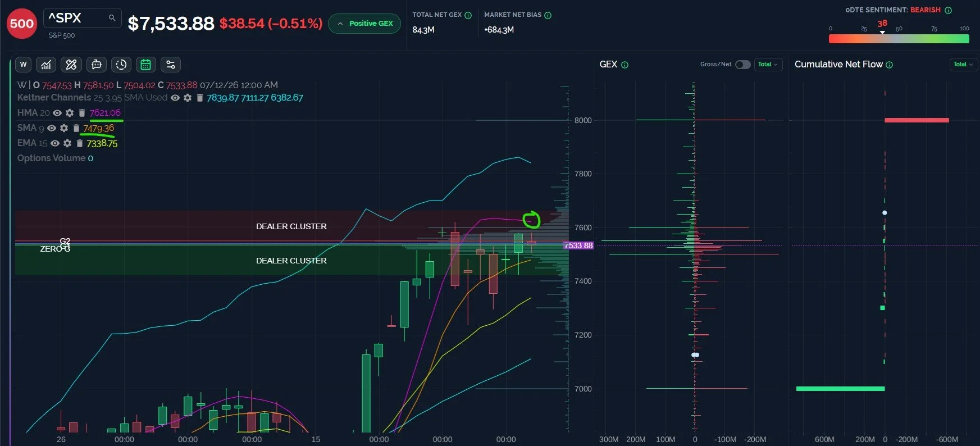The width and height of the screenshot is (980, 446).
Task: Open the chart indicators tool
Action: click(46, 65)
